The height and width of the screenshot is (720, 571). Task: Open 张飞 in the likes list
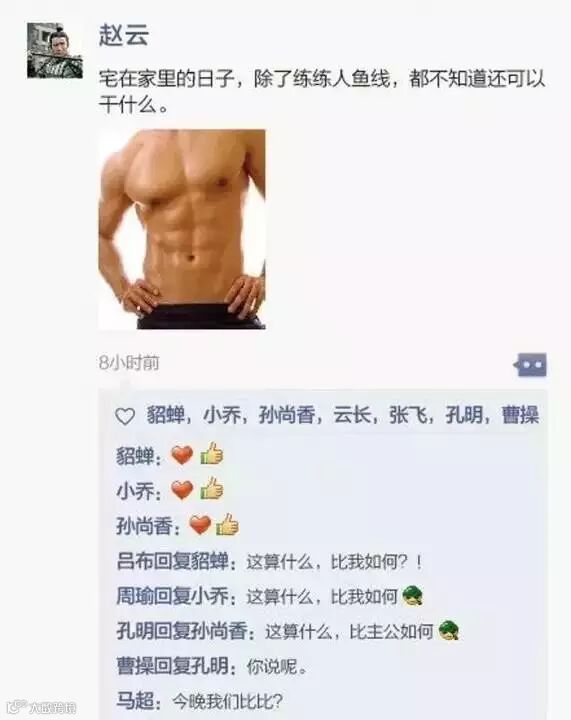407,416
